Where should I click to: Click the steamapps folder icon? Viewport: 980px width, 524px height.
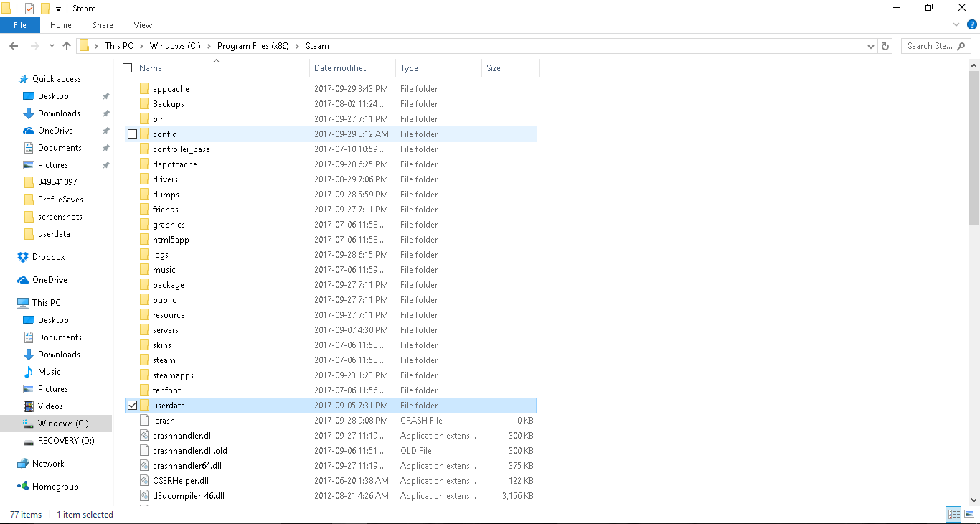[143, 375]
